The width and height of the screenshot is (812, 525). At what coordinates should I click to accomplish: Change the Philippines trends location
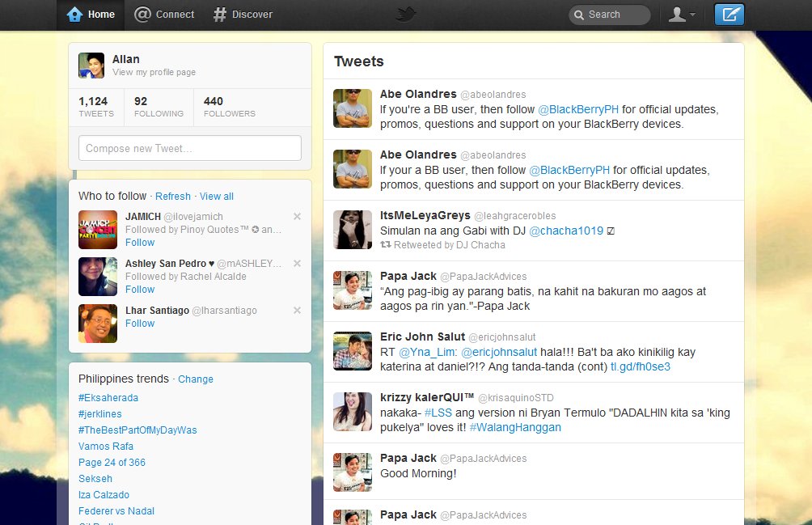197,379
